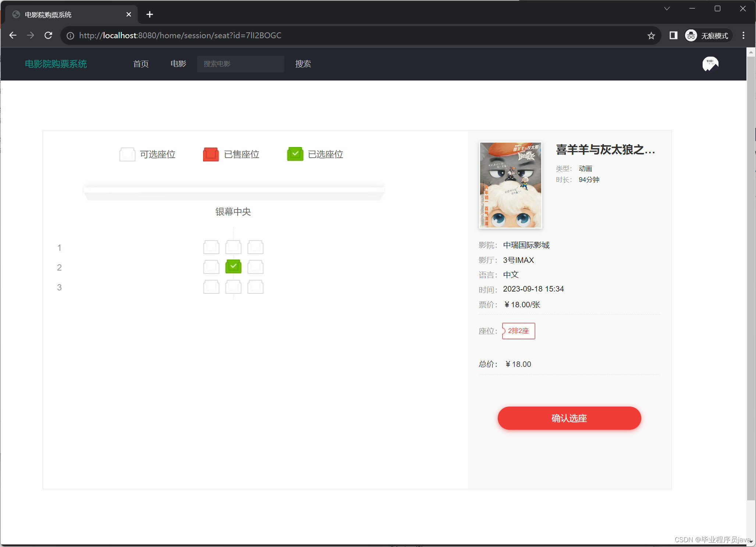The width and height of the screenshot is (756, 547).
Task: Toggle the browser side panel icon
Action: tap(673, 35)
